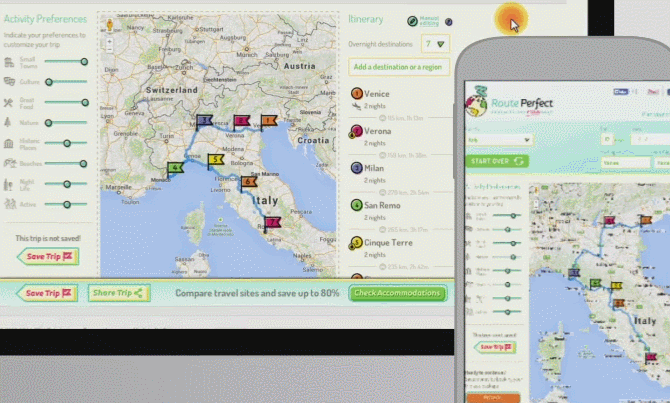
Task: Click the yellow flag on the phone map
Action: (x=616, y=286)
